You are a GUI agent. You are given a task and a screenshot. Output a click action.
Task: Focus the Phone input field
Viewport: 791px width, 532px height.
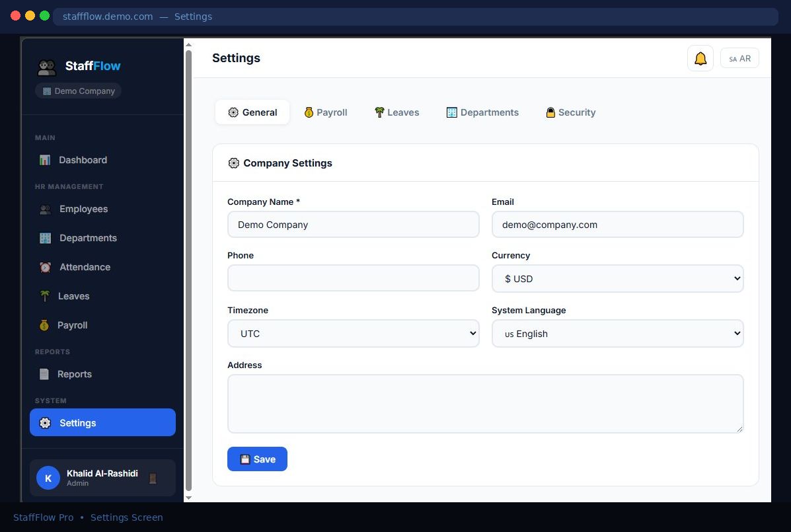[x=353, y=278]
